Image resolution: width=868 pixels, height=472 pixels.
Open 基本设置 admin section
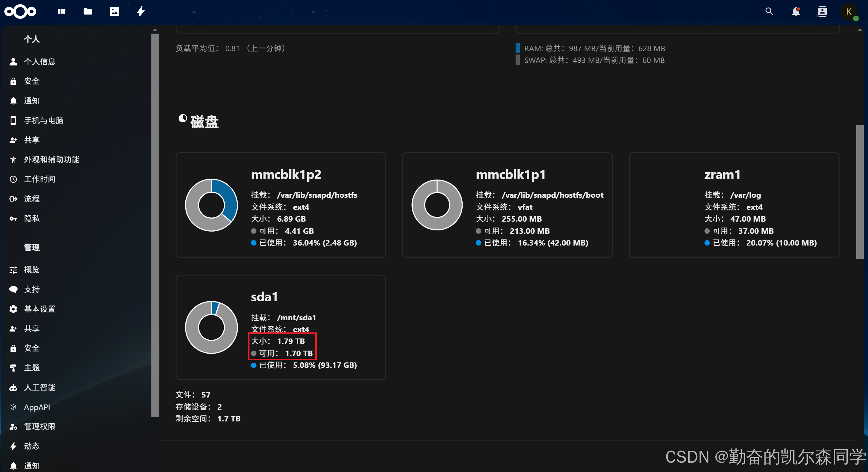point(40,309)
